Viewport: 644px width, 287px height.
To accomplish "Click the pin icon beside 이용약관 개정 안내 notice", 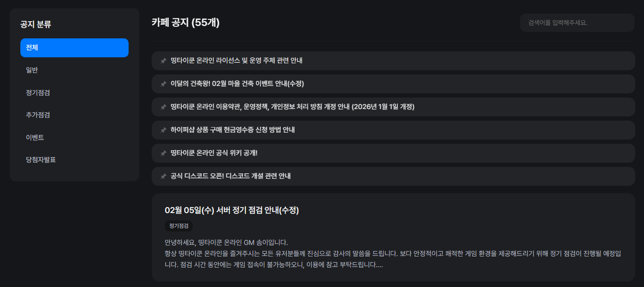I will (x=163, y=107).
